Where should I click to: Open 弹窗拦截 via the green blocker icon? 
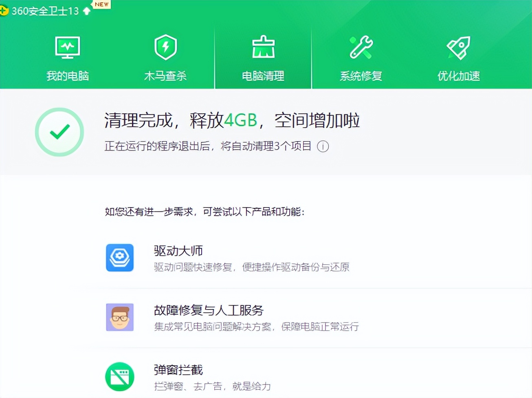click(x=119, y=376)
